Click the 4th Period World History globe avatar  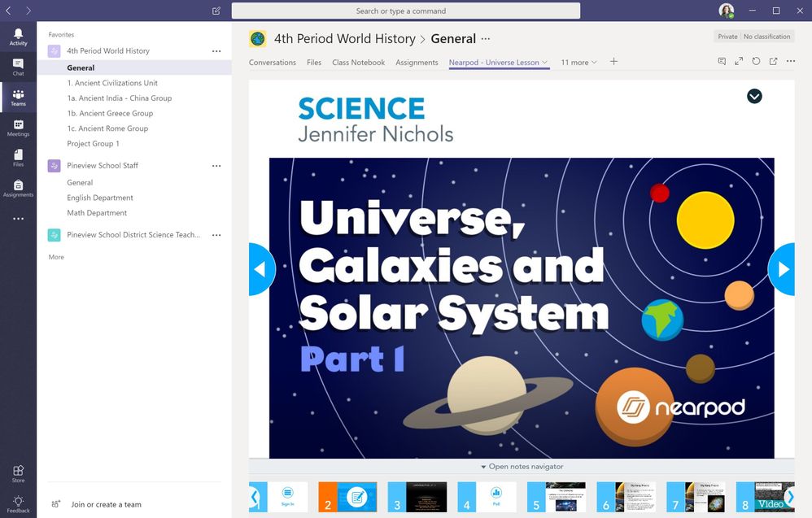click(257, 39)
